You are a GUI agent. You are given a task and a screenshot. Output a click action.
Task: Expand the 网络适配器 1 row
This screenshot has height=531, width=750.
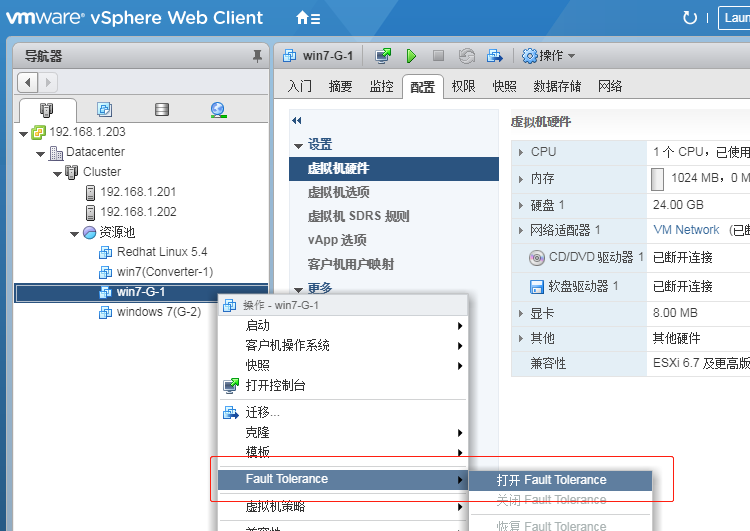pyautogui.click(x=520, y=231)
